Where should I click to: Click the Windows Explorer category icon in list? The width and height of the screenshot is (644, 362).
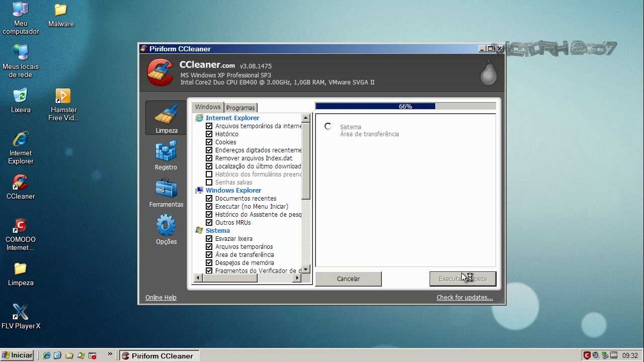coord(199,191)
